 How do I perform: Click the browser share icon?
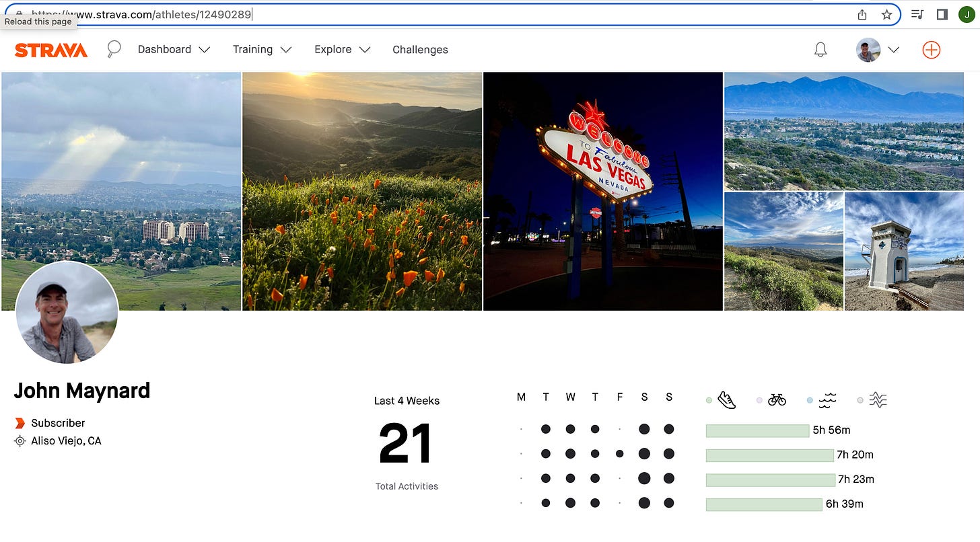pos(862,14)
